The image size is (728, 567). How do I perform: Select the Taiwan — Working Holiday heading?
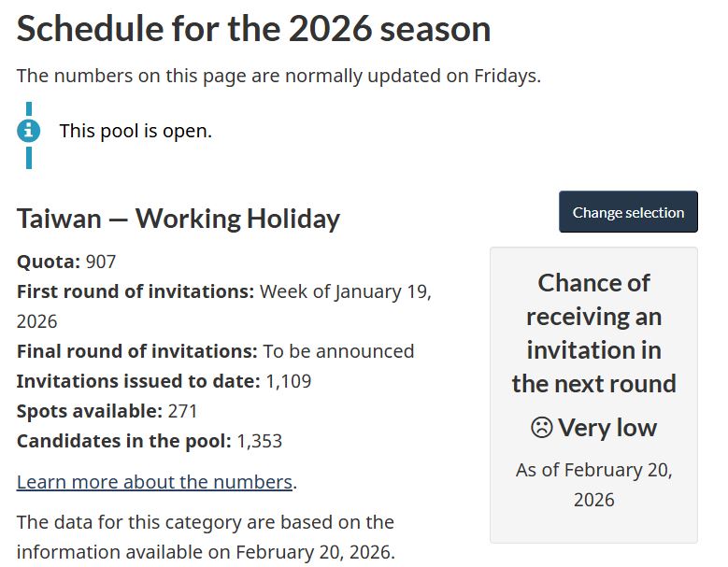(x=178, y=219)
